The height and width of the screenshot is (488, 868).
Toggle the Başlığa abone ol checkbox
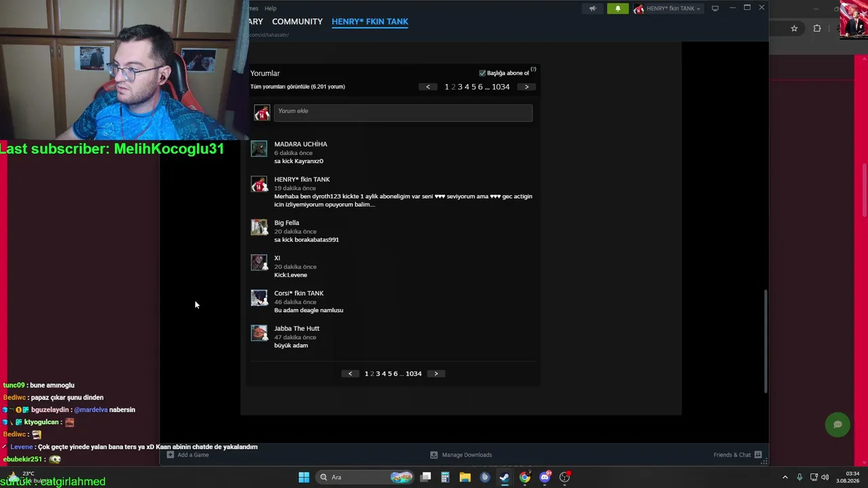click(x=482, y=73)
